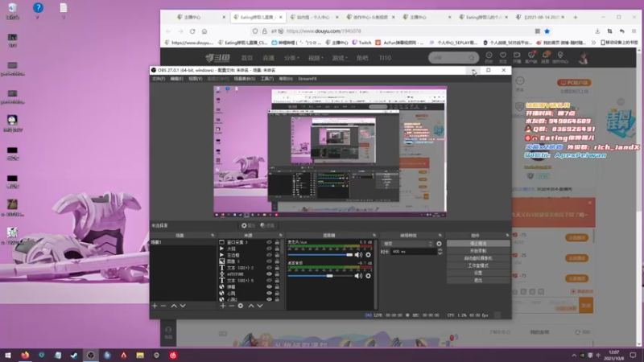Move the scene up in the Scenes list

(174, 306)
